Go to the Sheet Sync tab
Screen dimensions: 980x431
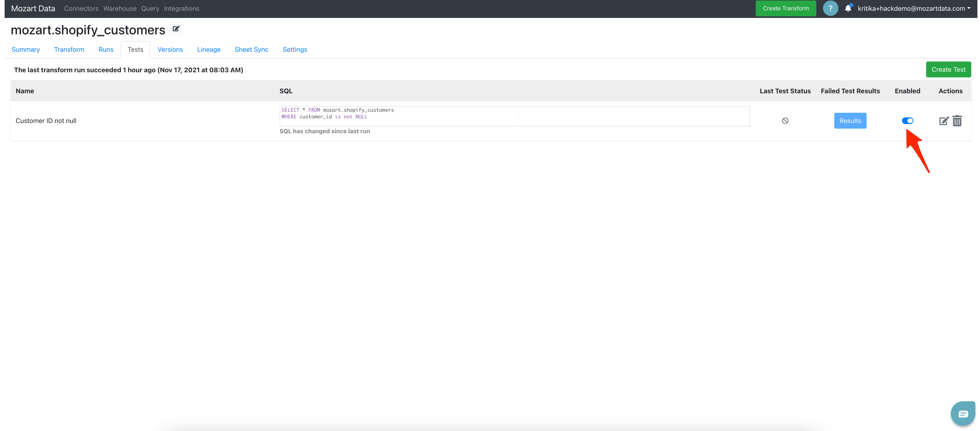click(251, 49)
